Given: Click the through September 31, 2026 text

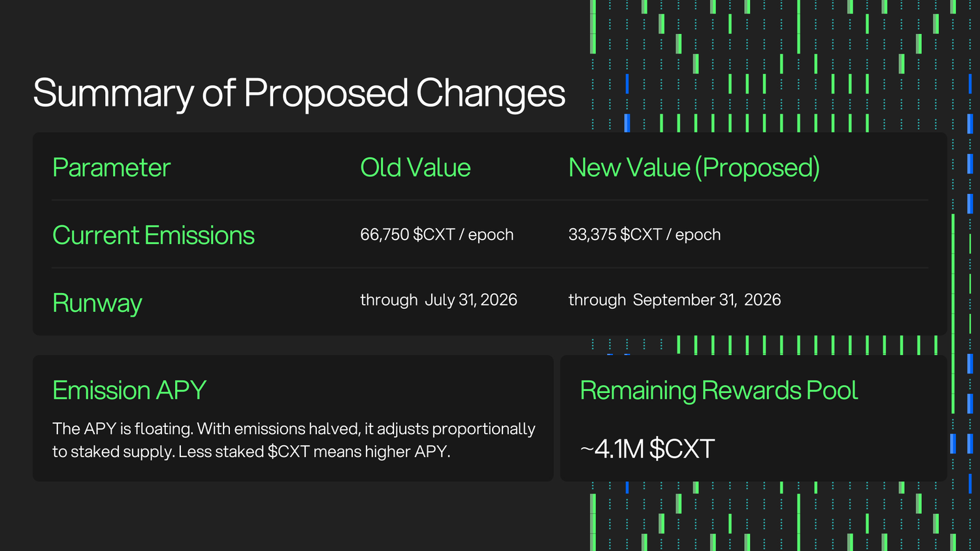Looking at the screenshot, I should (x=674, y=300).
